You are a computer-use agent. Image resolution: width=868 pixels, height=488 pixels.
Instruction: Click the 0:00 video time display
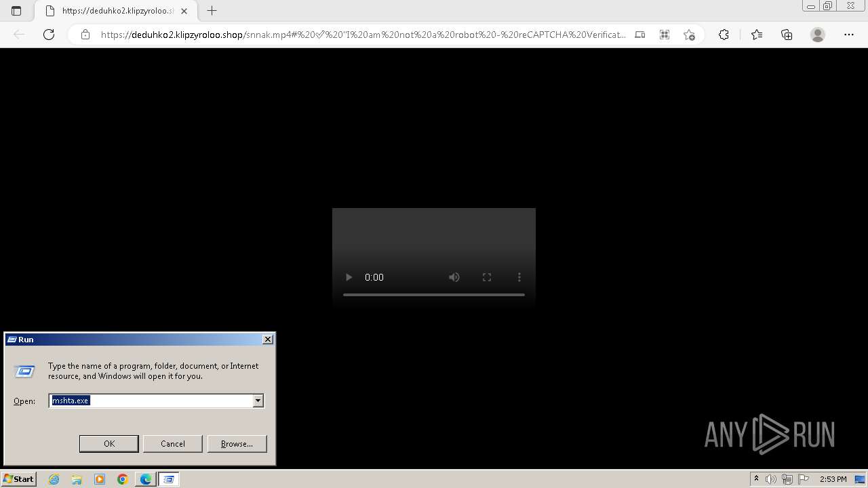(374, 277)
